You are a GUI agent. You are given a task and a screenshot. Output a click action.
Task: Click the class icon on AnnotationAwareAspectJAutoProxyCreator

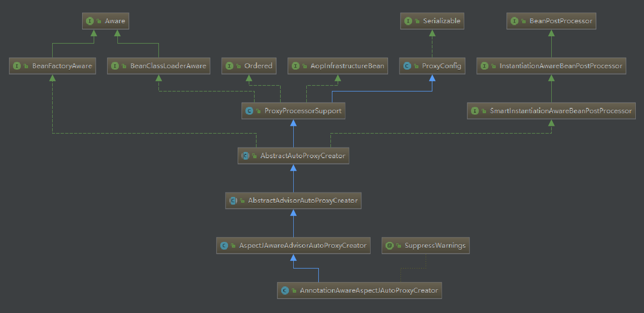tap(285, 291)
